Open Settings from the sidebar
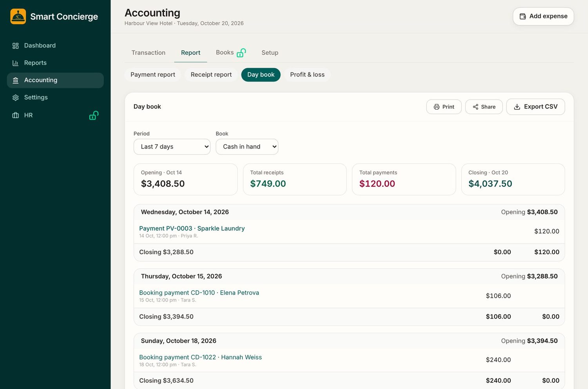 pos(55,98)
